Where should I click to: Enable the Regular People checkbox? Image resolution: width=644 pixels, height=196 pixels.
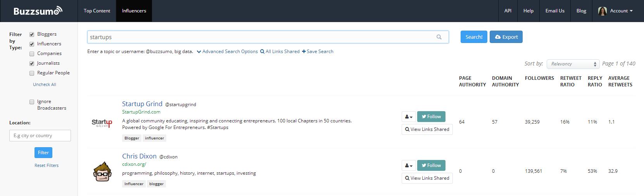coord(32,73)
